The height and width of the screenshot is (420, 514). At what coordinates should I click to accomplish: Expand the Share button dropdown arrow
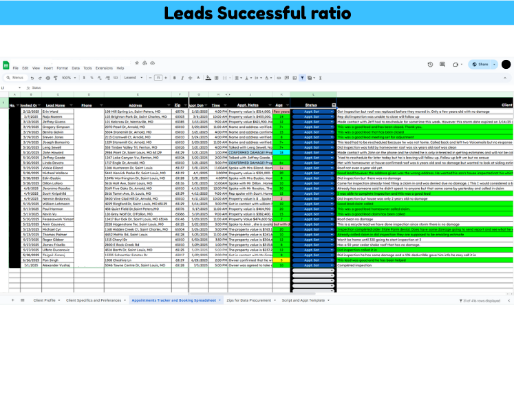coord(494,64)
